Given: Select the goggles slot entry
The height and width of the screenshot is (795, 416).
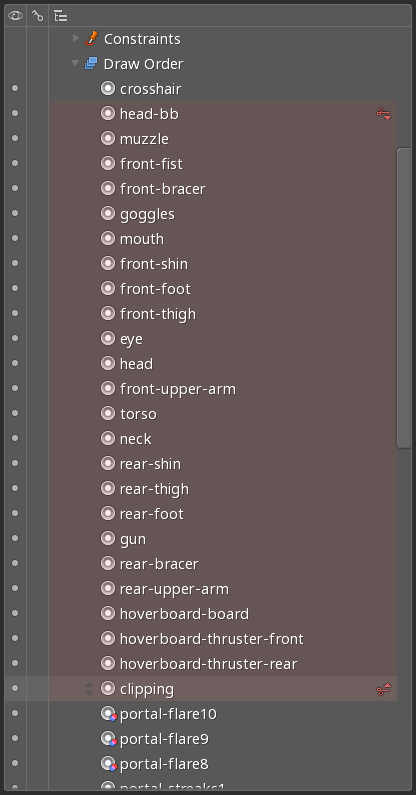Looking at the screenshot, I should pos(147,214).
